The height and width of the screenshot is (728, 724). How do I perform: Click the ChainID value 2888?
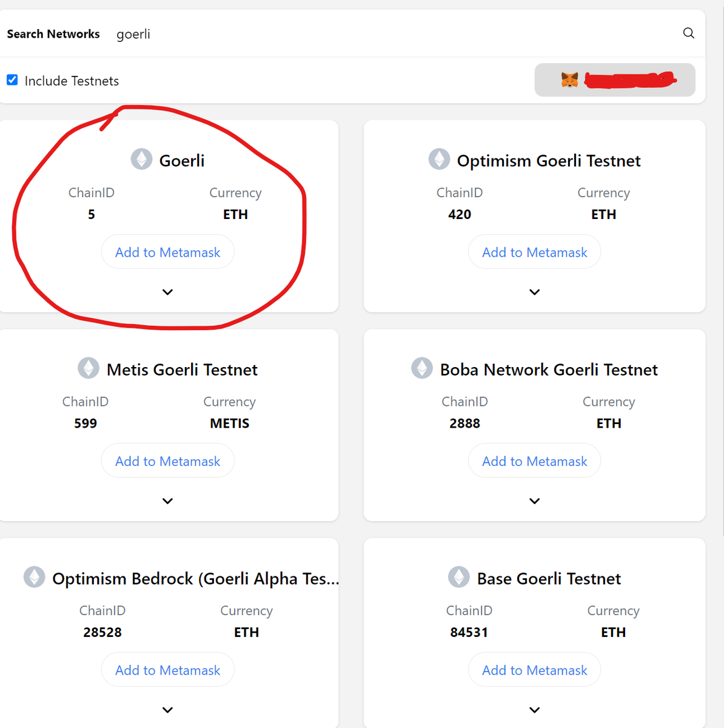point(464,423)
